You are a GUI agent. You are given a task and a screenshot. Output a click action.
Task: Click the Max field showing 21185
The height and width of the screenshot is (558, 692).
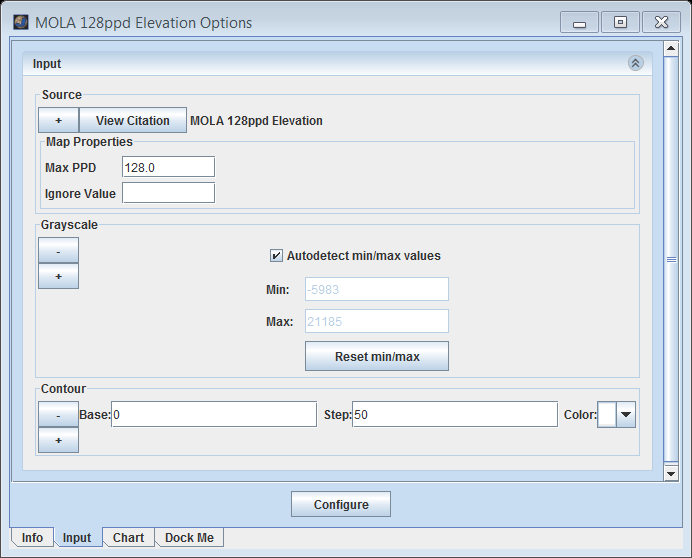(x=377, y=321)
